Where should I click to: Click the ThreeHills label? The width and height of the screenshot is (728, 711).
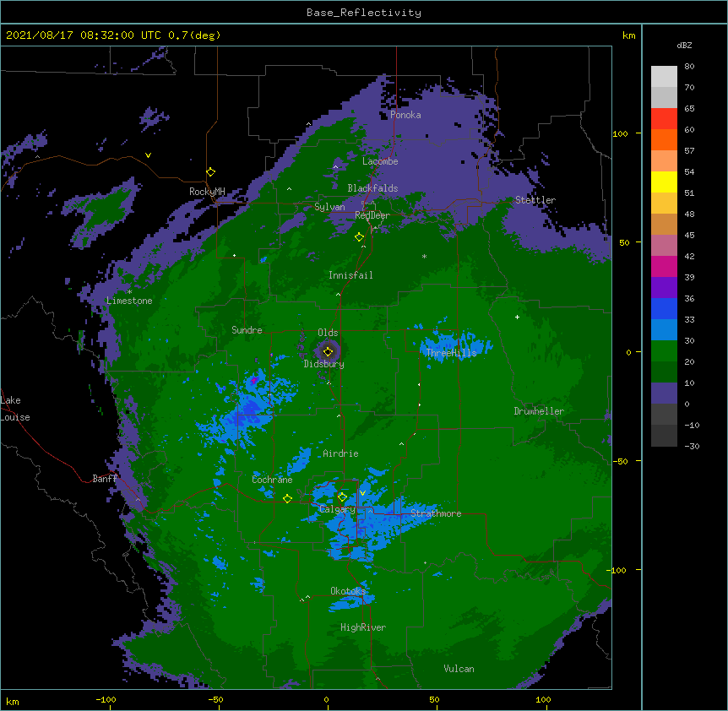coord(451,353)
